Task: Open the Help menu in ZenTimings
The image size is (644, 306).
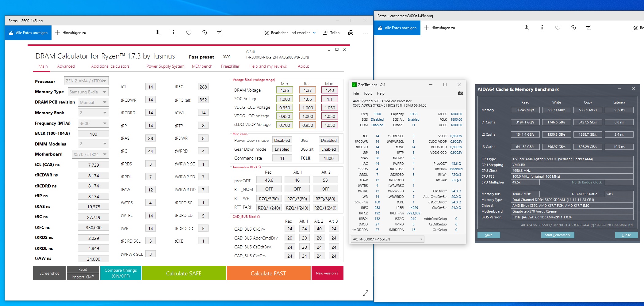Action: coord(381,93)
